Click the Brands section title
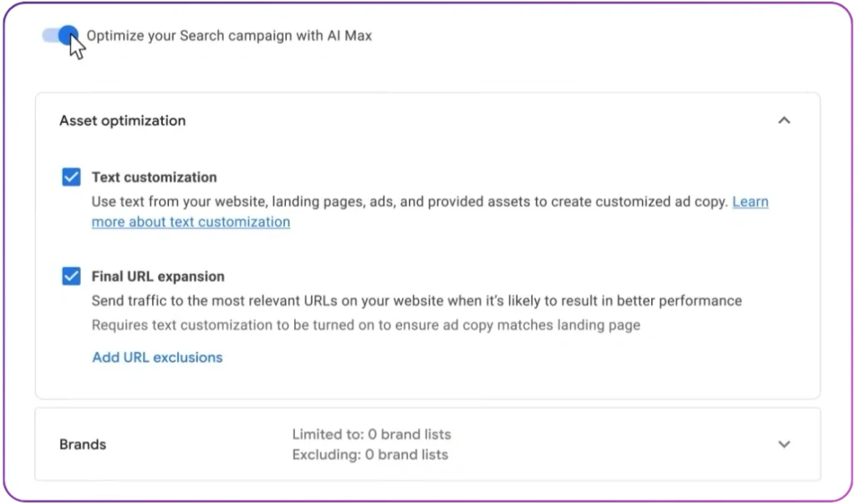The height and width of the screenshot is (504, 856). click(83, 445)
